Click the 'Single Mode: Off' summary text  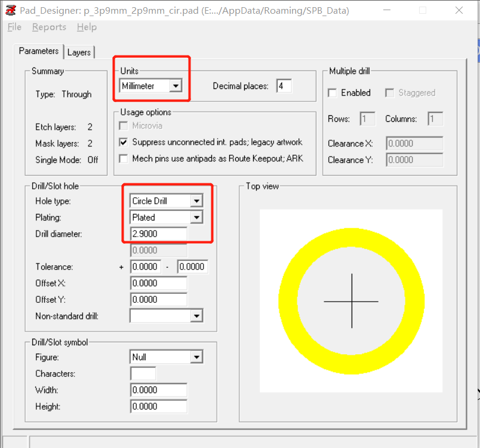67,160
